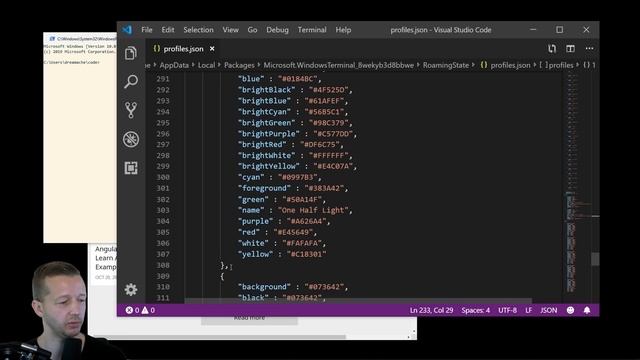Open the Search view in activity bar

(x=131, y=82)
